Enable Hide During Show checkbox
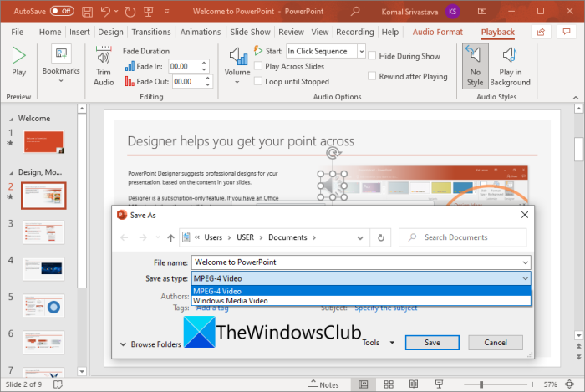 pyautogui.click(x=372, y=55)
